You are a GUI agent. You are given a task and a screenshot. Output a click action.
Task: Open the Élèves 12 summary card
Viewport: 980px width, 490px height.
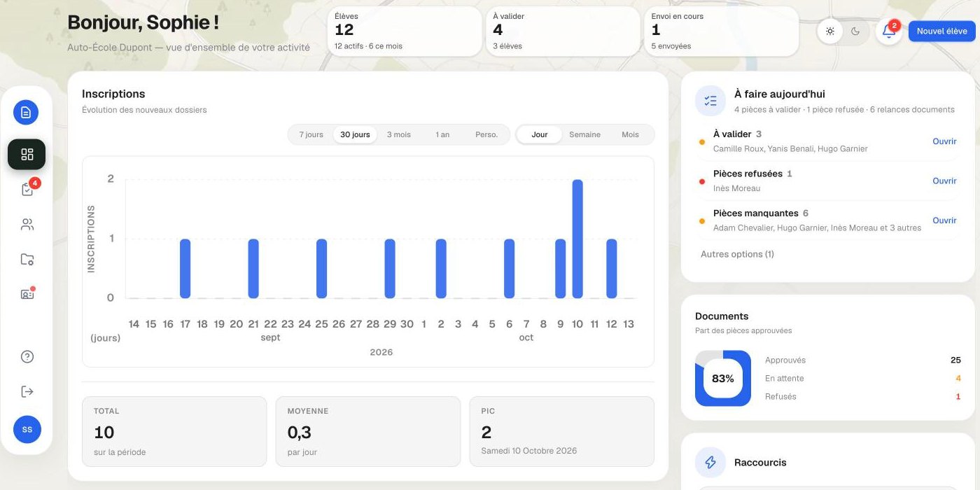(405, 31)
